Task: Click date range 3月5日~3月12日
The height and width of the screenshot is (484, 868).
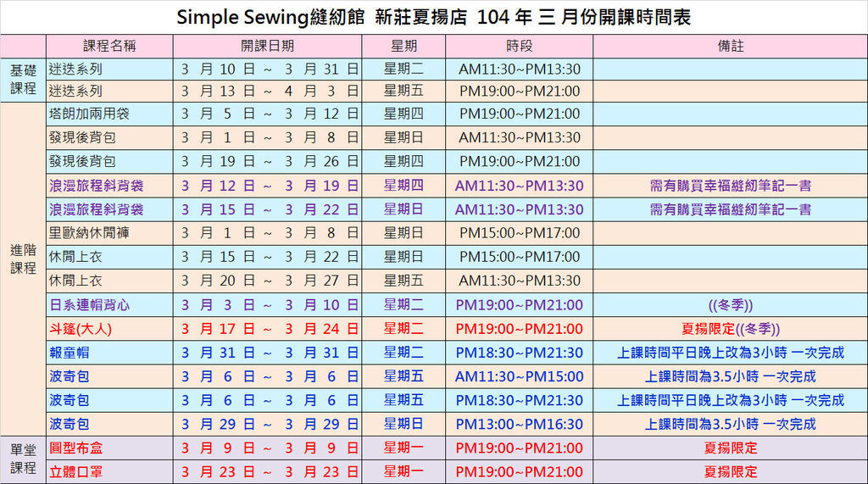Action: [270, 114]
